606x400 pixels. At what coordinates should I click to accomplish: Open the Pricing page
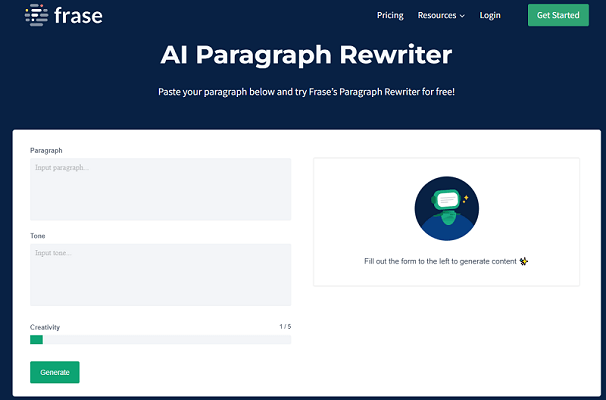click(390, 15)
